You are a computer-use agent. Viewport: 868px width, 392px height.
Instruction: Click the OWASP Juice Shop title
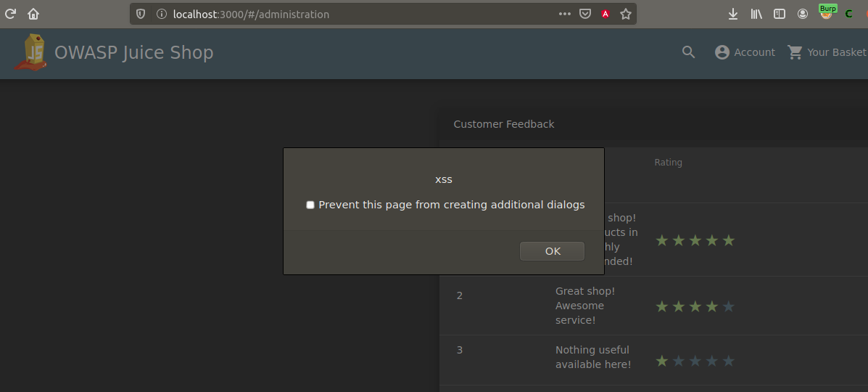(134, 52)
